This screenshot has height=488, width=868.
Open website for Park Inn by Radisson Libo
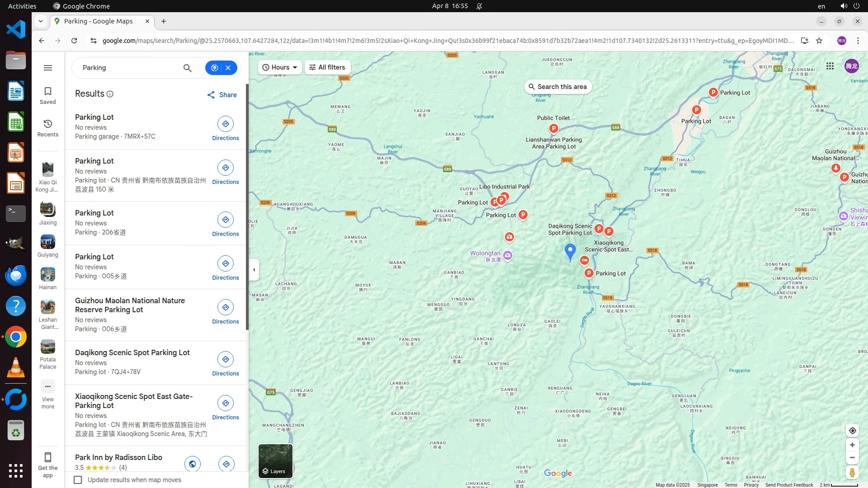click(x=193, y=464)
